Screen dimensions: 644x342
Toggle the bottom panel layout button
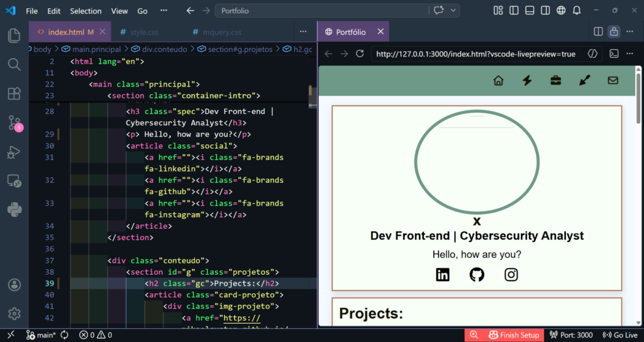point(529,11)
